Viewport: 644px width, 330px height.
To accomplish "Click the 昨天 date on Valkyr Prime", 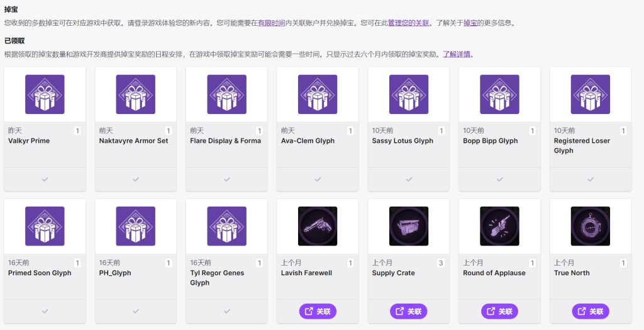I will [15, 130].
